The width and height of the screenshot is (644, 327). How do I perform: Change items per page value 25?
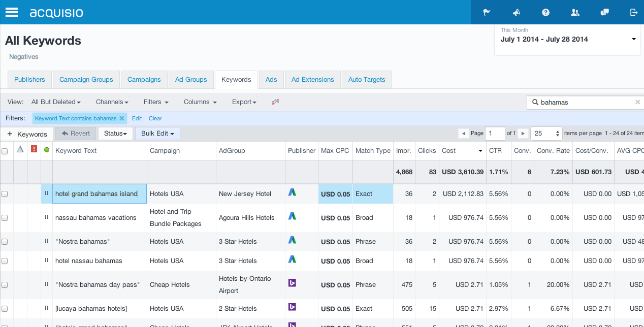(x=546, y=133)
